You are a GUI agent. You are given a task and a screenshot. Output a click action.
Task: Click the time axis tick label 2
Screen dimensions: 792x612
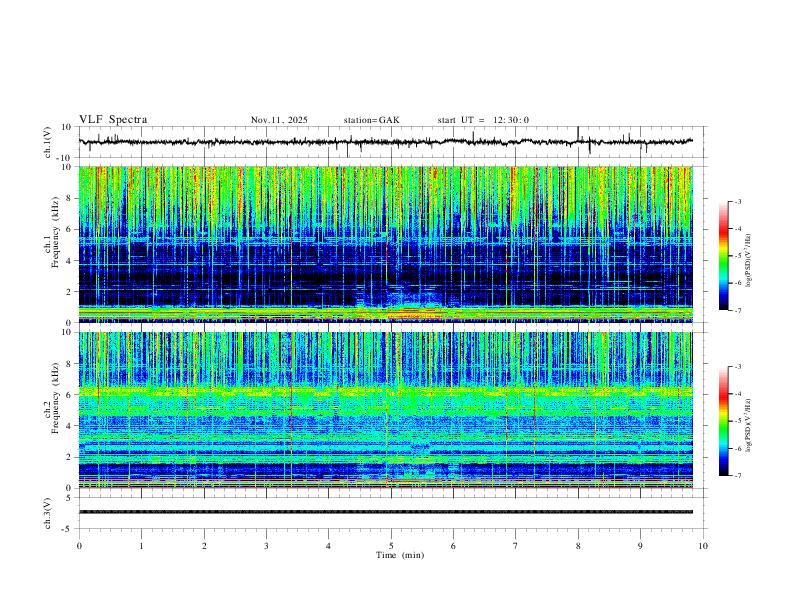click(x=204, y=546)
